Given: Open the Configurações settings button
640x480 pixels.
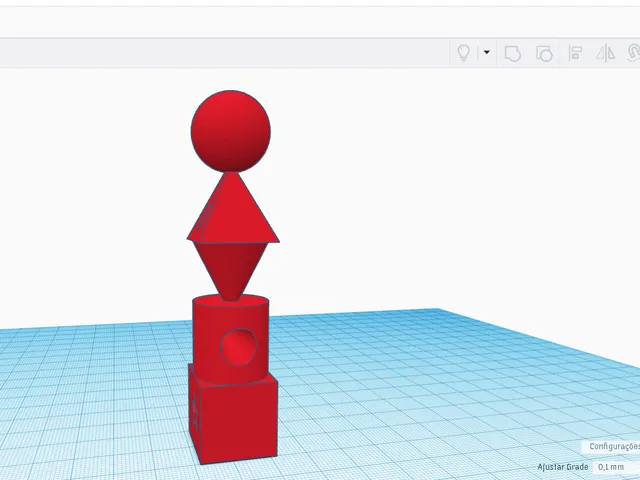Looking at the screenshot, I should pos(612,446).
